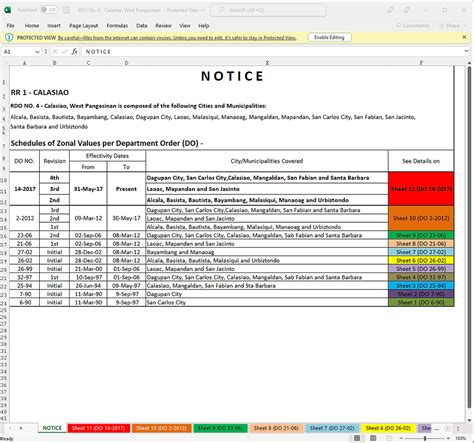This screenshot has width=474, height=443.
Task: Click the blue Sheet 3 (DO 25-94) cell
Action: pyautogui.click(x=421, y=286)
